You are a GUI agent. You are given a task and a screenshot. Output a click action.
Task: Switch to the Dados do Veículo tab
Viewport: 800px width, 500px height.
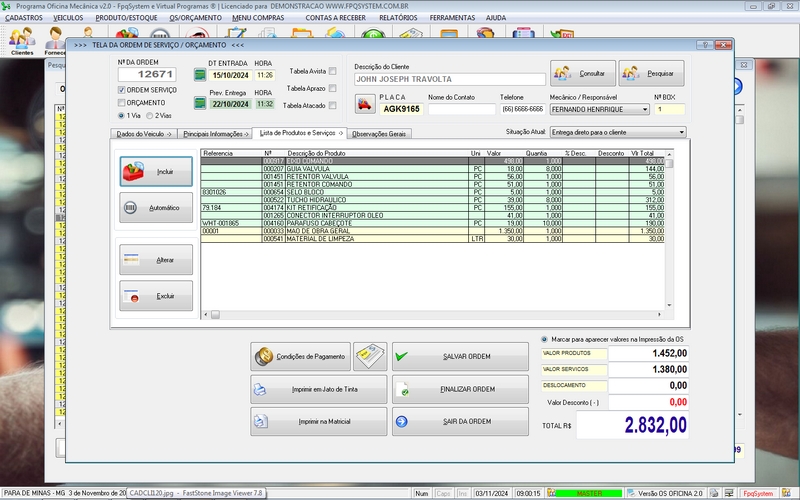144,133
